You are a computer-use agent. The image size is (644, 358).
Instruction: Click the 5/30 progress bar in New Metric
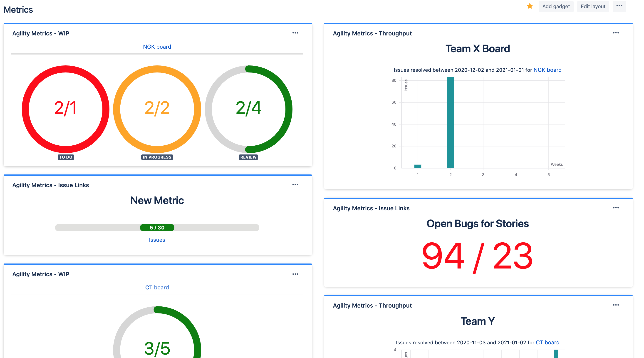click(x=157, y=228)
